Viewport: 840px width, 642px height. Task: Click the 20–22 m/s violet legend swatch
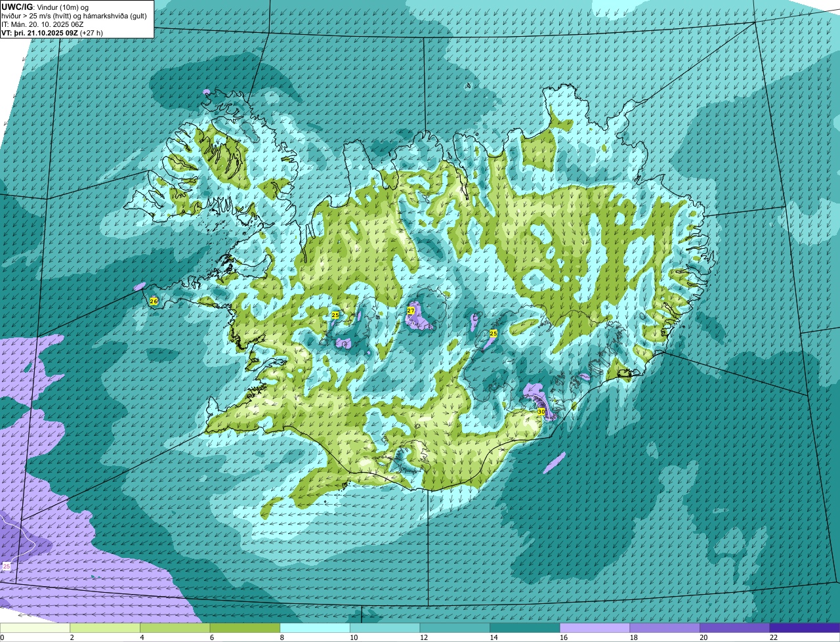pyautogui.click(x=734, y=628)
